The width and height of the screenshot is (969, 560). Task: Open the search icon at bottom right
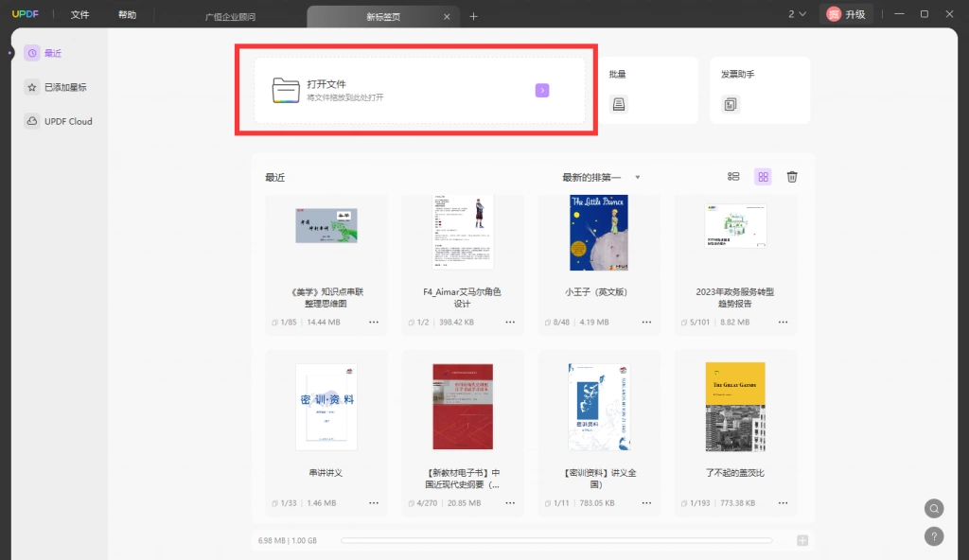pyautogui.click(x=934, y=509)
